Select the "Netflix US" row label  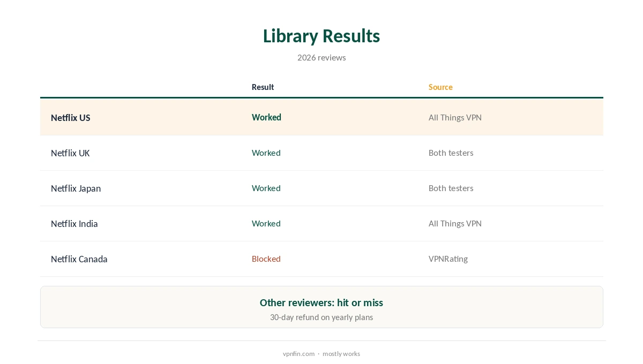[70, 118]
